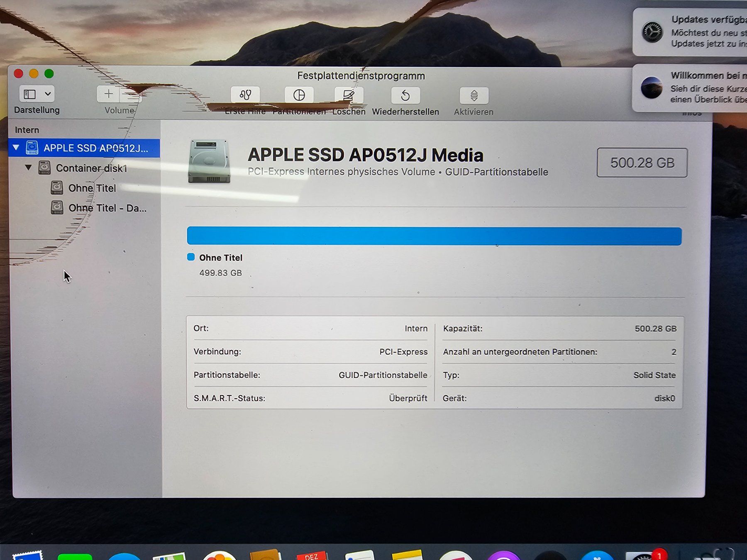This screenshot has height=560, width=747.
Task: Select Container disk1 in the sidebar
Action: (84, 168)
